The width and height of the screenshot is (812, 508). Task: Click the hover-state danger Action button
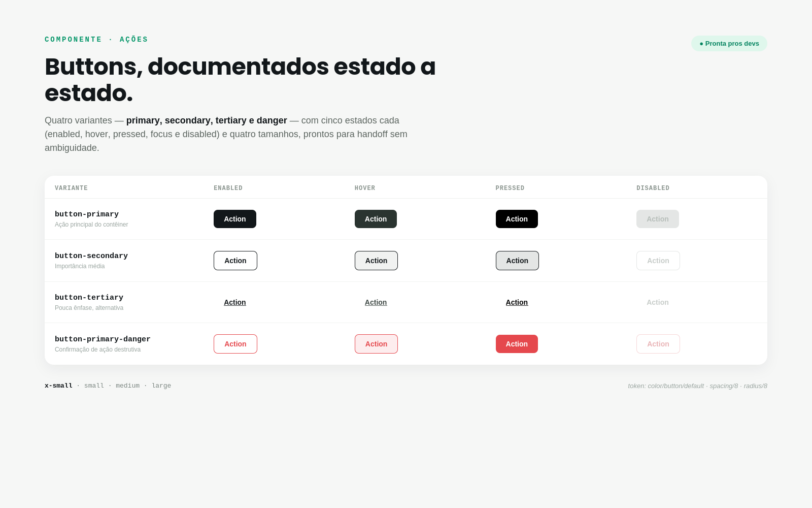[376, 344]
